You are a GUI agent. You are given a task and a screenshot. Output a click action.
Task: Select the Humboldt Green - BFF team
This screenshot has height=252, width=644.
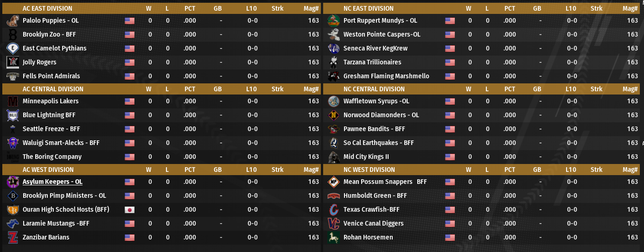pyautogui.click(x=375, y=195)
